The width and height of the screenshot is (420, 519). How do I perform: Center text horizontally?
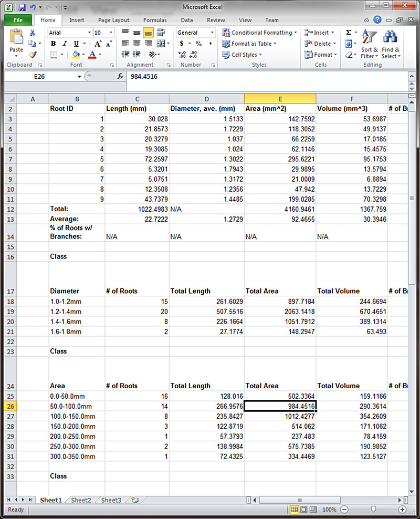coord(136,44)
